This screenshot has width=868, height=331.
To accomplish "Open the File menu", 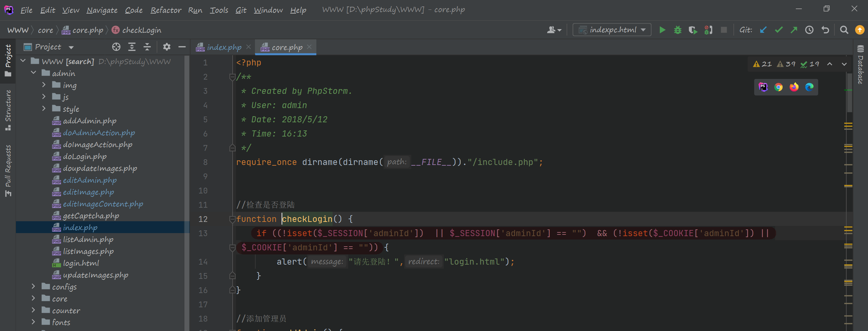I will (26, 10).
